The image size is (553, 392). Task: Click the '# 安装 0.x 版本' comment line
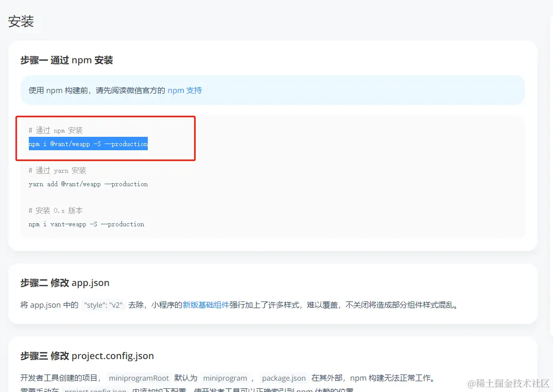point(56,211)
